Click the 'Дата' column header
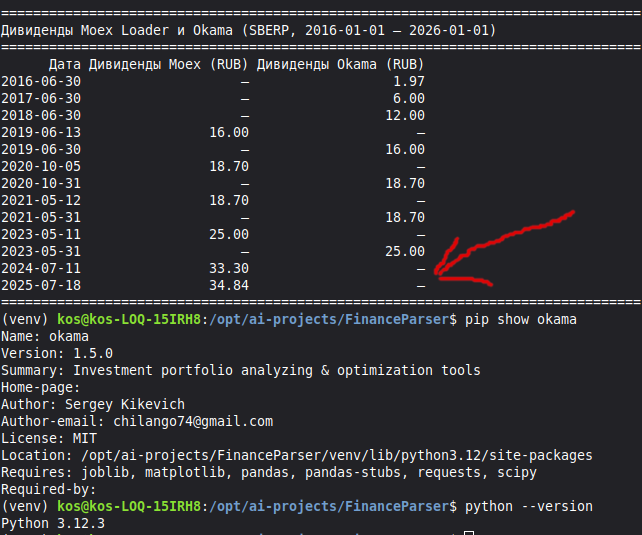 (65, 64)
